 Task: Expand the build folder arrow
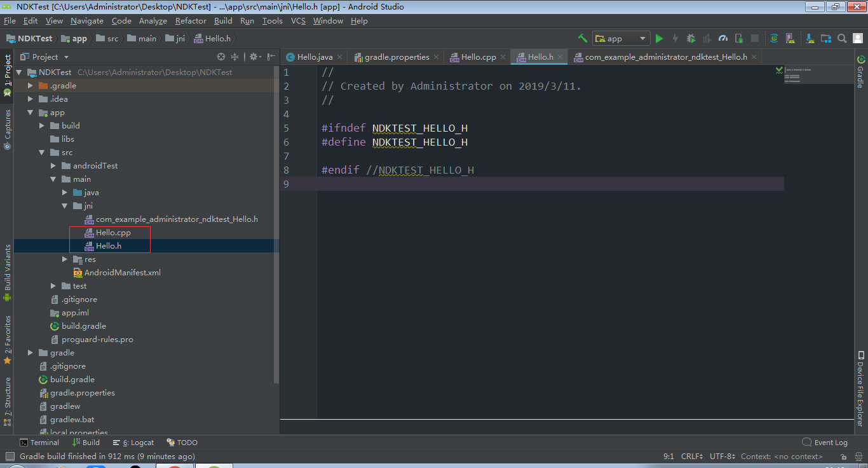tap(42, 126)
